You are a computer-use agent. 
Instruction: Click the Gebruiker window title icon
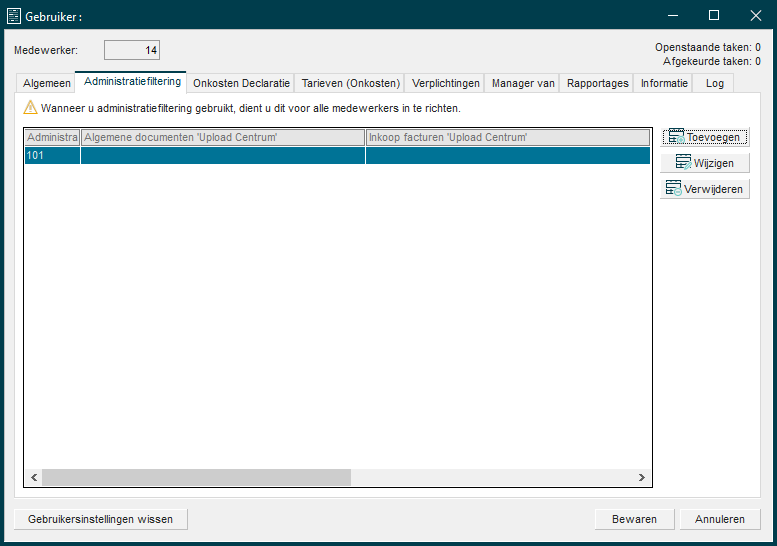click(x=14, y=16)
